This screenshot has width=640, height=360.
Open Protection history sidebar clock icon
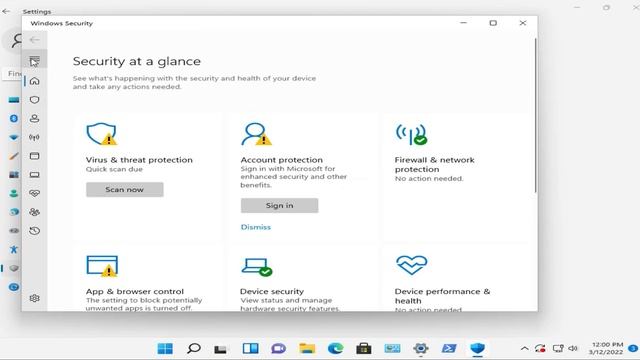tap(35, 231)
